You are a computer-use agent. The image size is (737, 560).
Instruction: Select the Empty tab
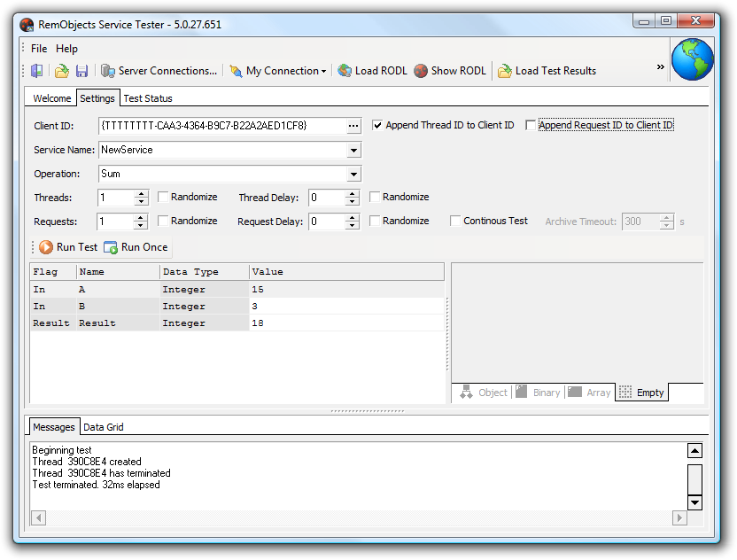pos(641,393)
